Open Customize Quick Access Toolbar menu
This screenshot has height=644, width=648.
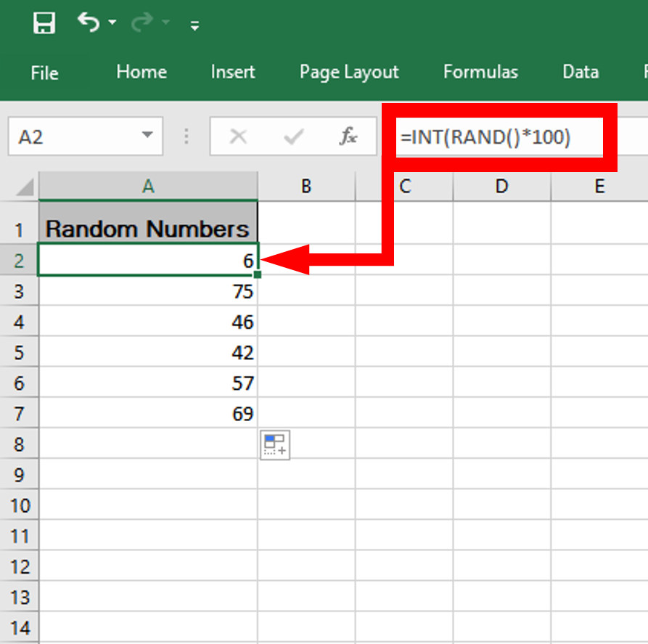pyautogui.click(x=194, y=26)
